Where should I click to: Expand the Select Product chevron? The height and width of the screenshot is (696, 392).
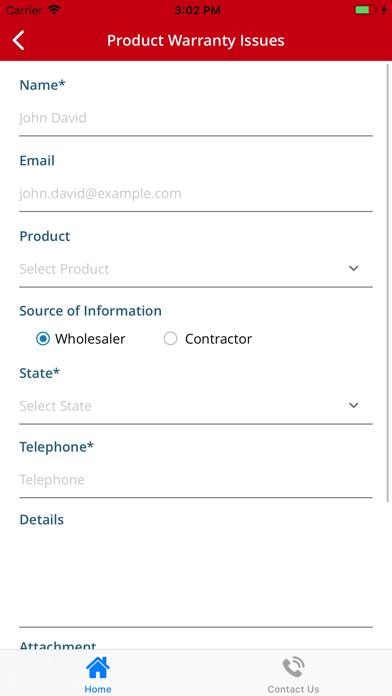pyautogui.click(x=353, y=269)
